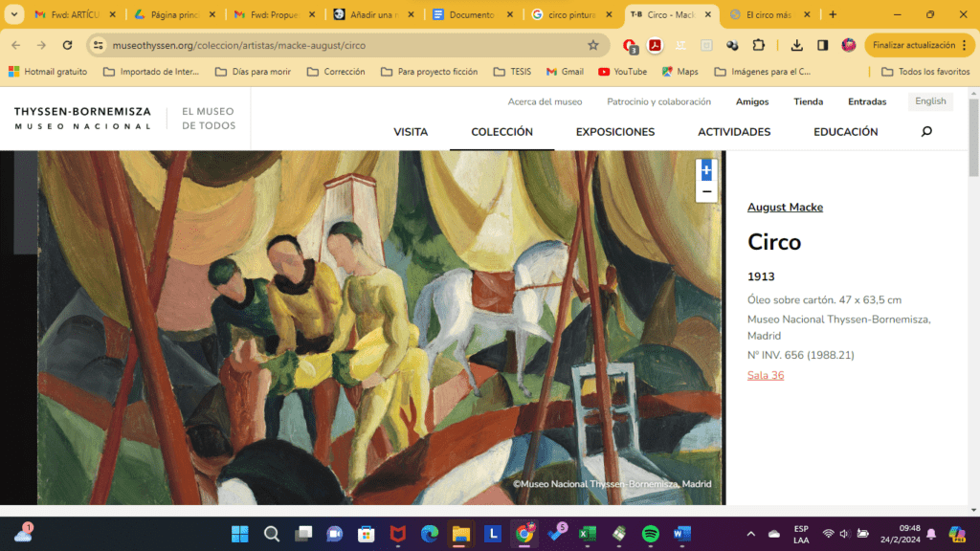This screenshot has width=980, height=551.
Task: Open the Amigos link
Action: [x=752, y=101]
